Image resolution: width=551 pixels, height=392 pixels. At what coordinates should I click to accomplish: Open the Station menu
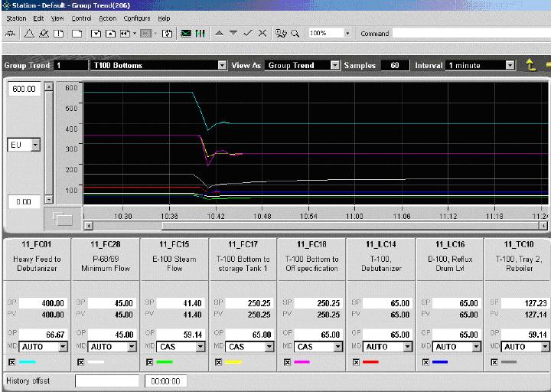(x=15, y=18)
